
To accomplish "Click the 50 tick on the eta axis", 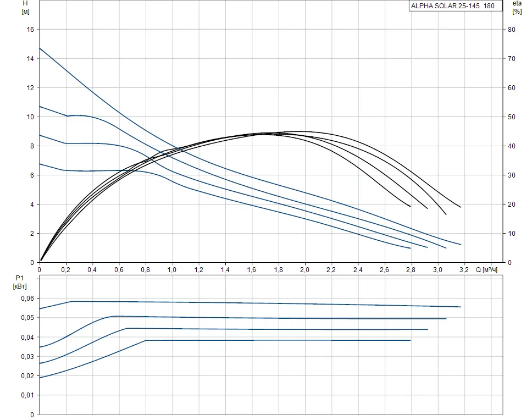I will (x=511, y=117).
